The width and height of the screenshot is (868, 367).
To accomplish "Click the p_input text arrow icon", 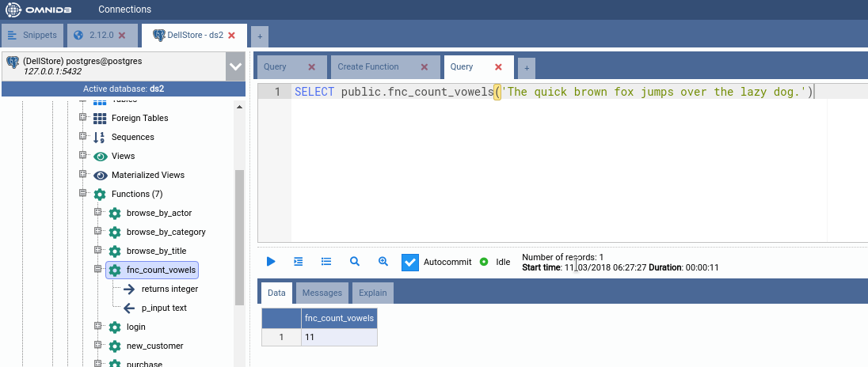I will (x=129, y=308).
